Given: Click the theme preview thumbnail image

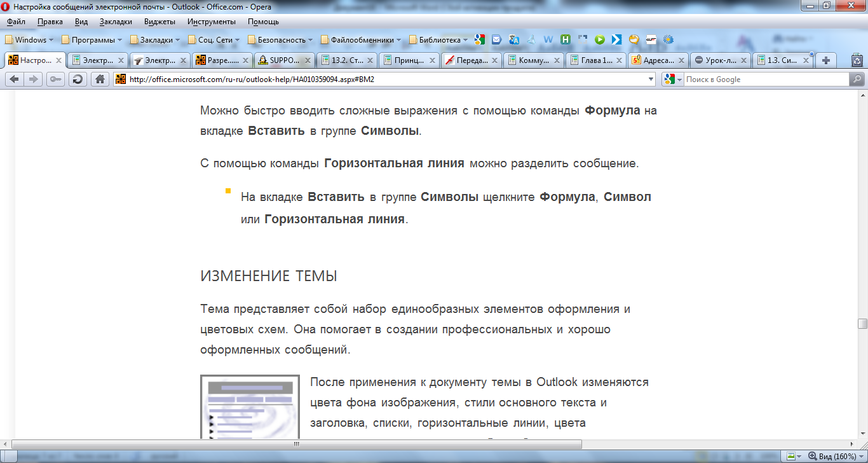Looking at the screenshot, I should (250, 407).
